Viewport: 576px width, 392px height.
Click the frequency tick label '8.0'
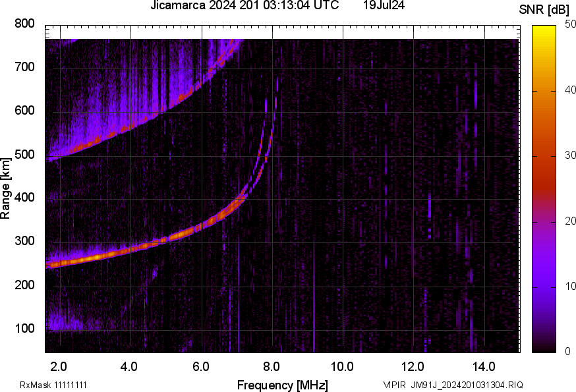[272, 367]
